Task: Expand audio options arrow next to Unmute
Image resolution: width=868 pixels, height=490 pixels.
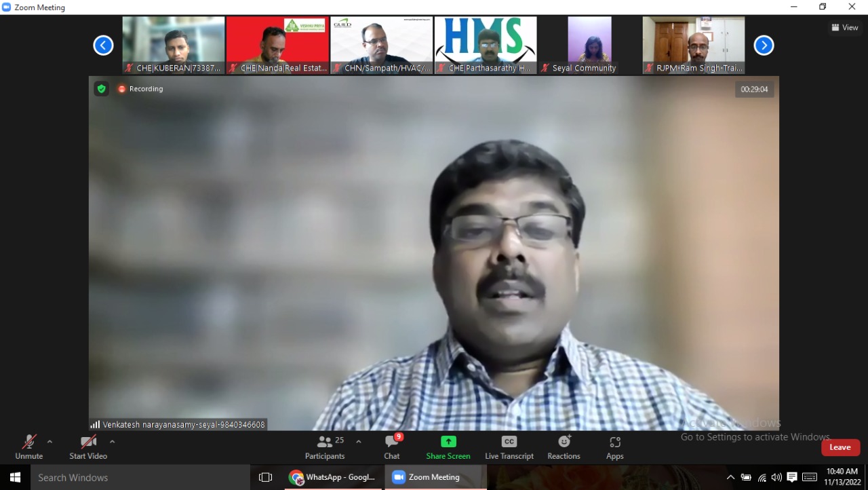Action: [x=50, y=442]
